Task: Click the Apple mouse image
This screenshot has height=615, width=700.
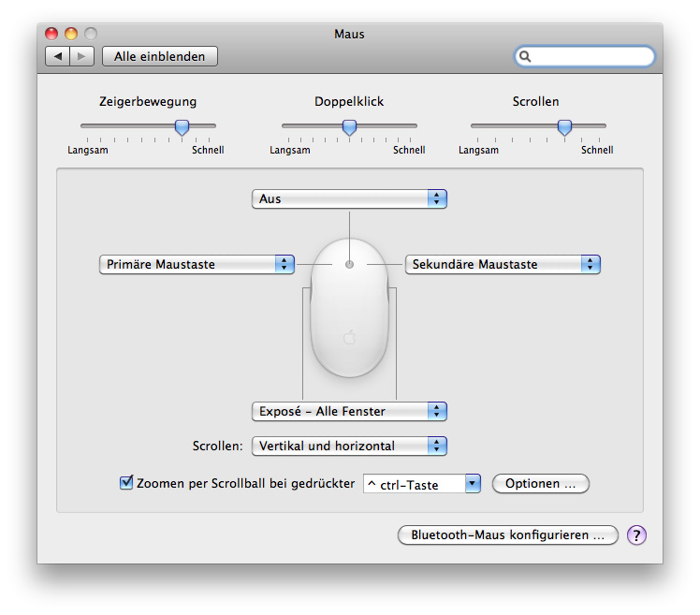Action: pos(350,308)
